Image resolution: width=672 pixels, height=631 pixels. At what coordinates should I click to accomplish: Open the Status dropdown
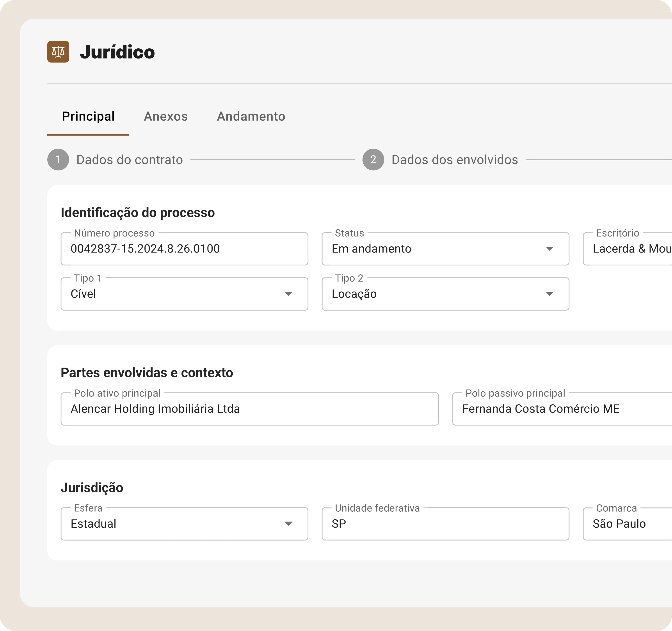point(446,249)
